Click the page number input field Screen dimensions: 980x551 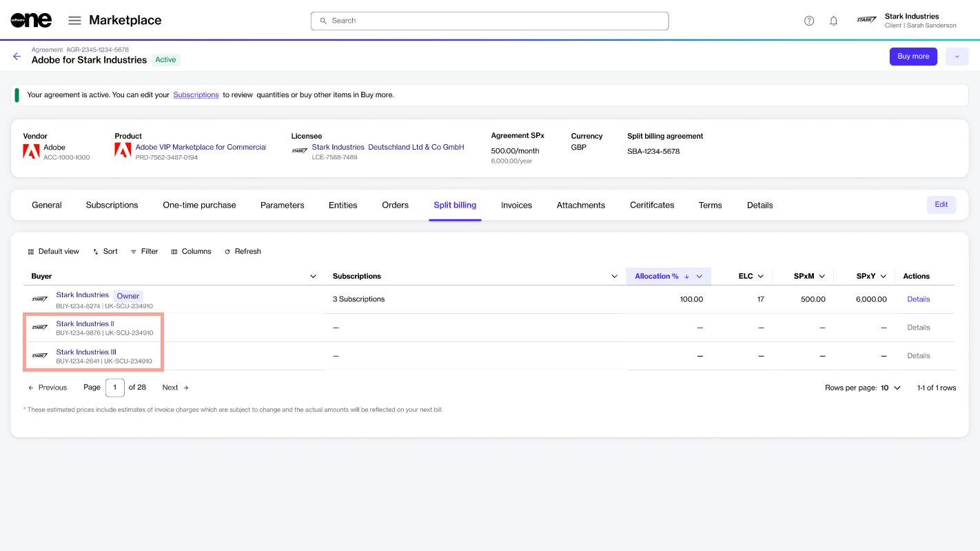(x=114, y=388)
